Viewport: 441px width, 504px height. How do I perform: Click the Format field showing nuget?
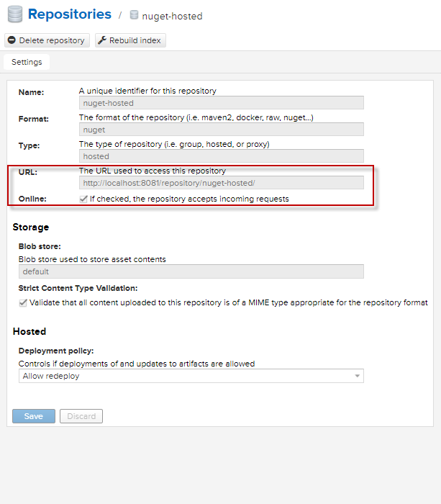tap(221, 130)
